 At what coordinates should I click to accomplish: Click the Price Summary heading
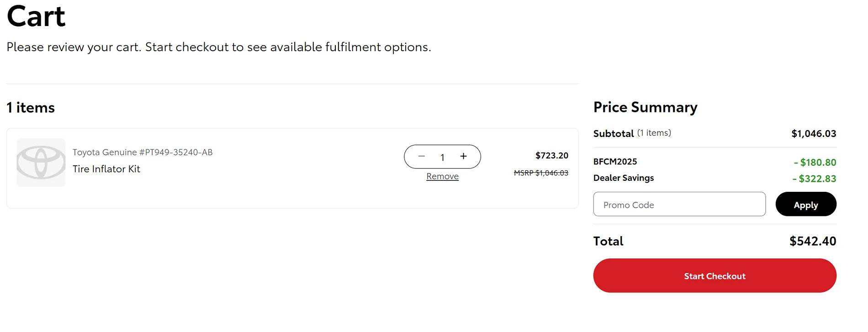(x=645, y=107)
